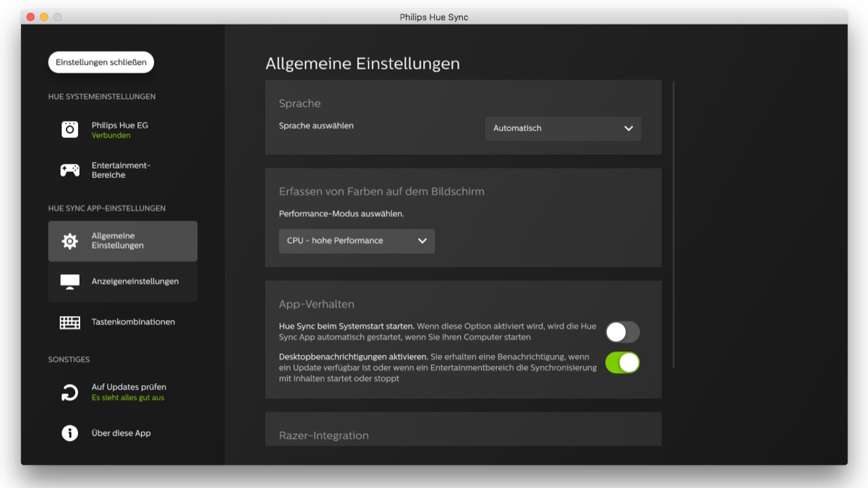Screen dimensions: 868x488
Task: Click the Auf Updates prüfen label
Action: (x=129, y=388)
